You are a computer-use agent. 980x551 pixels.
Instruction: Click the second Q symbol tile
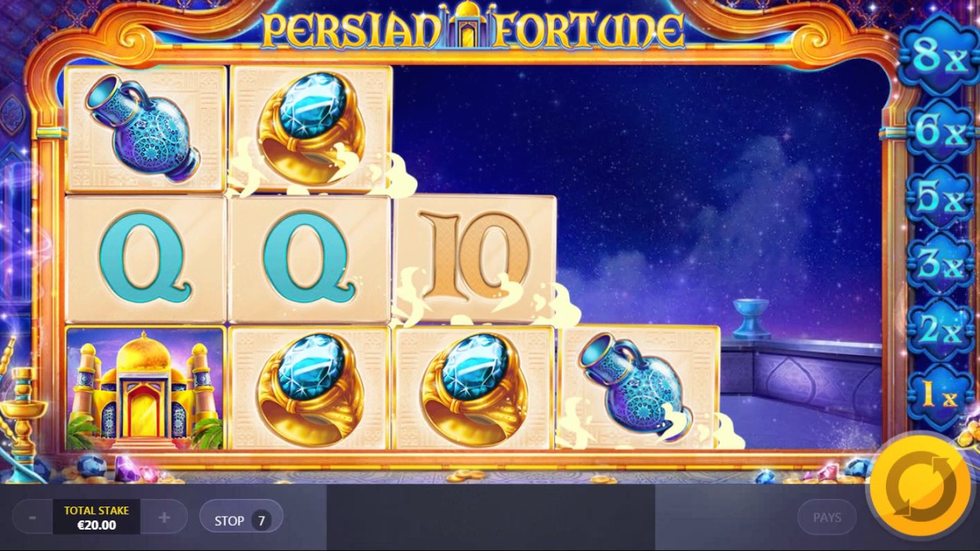(x=311, y=259)
